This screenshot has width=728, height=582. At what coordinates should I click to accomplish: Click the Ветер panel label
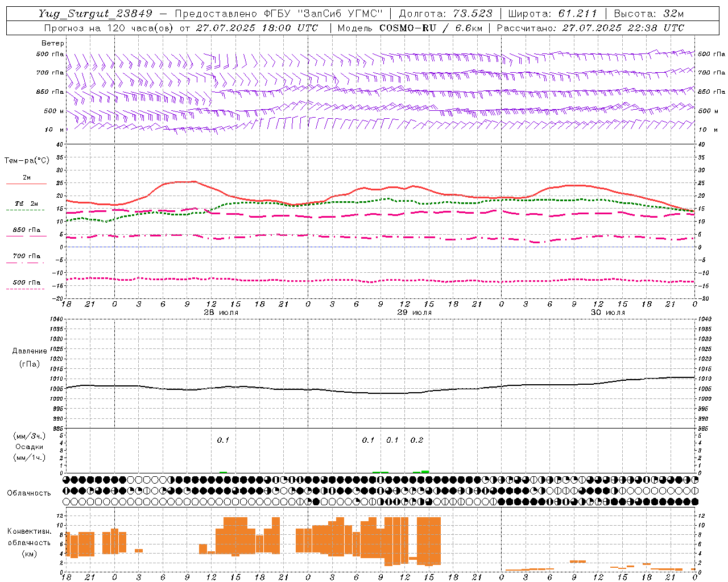53,43
